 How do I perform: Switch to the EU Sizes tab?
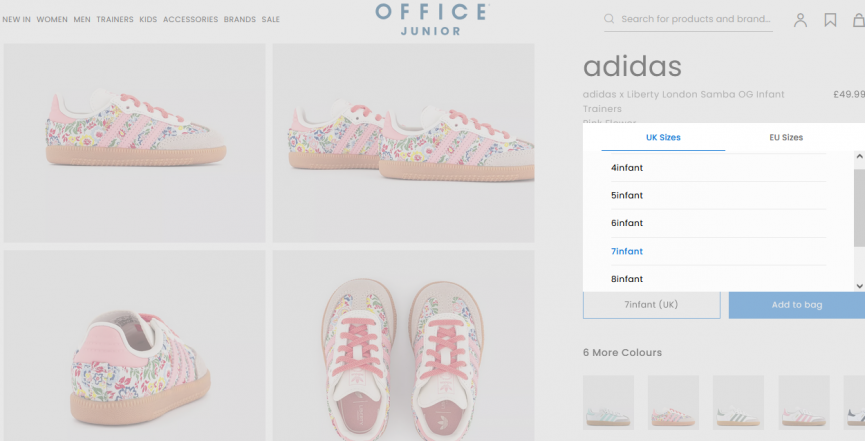pos(785,138)
